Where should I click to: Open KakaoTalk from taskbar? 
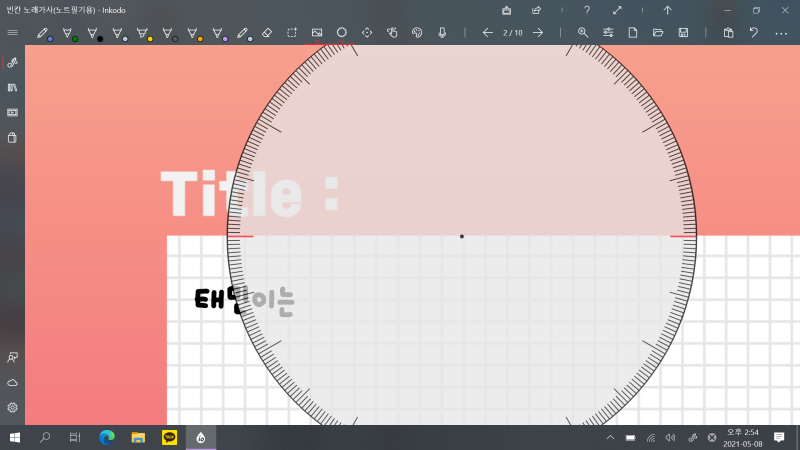169,438
